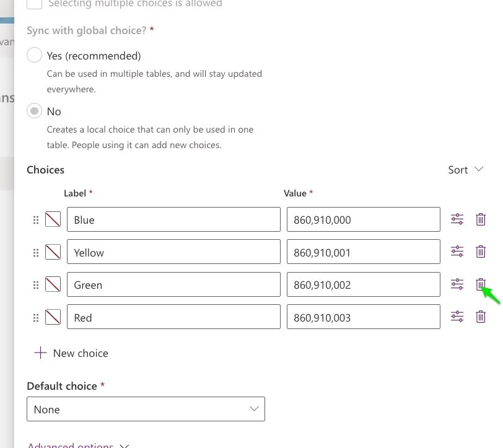503x448 pixels.
Task: Expand Advanced options section
Action: 78,445
